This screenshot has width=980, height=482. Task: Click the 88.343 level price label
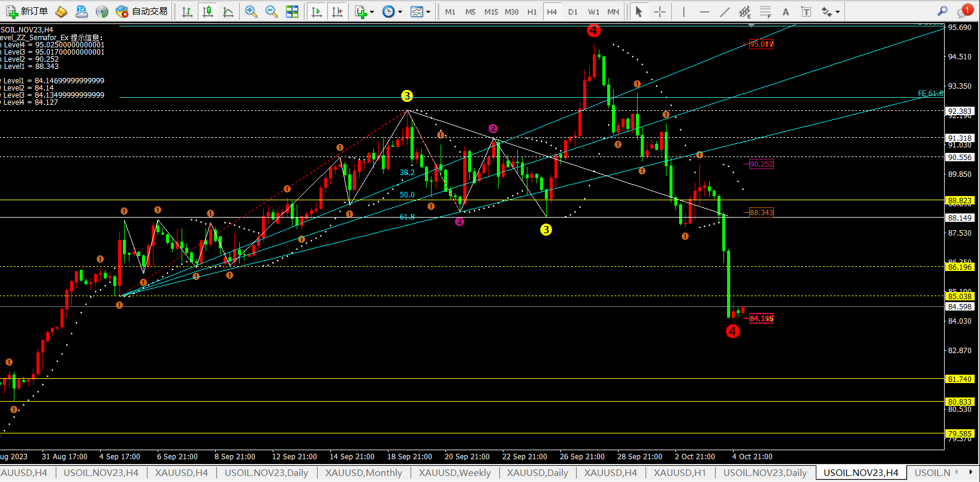[x=761, y=212]
